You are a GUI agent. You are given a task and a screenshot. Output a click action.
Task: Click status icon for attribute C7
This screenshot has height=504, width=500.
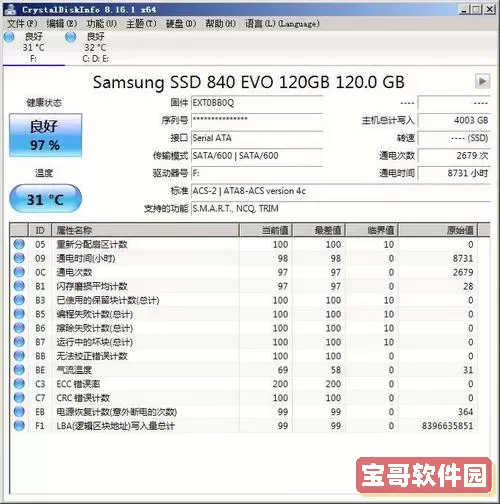click(x=19, y=398)
